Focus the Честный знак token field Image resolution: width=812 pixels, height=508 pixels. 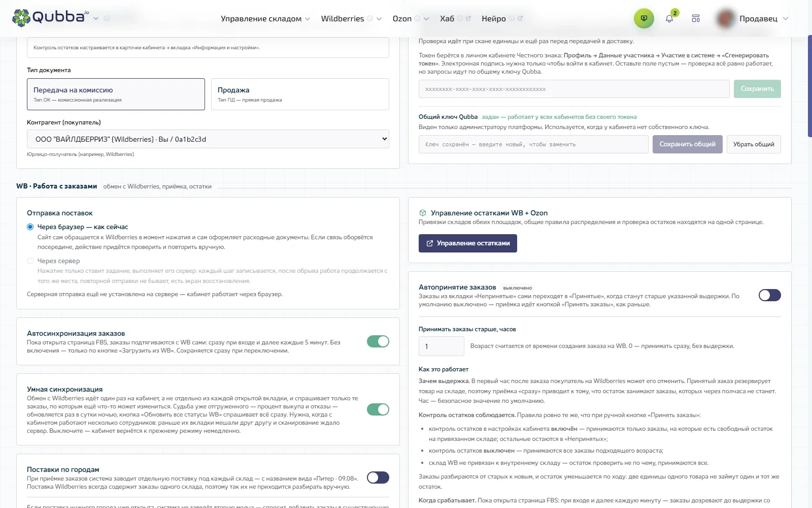(x=574, y=89)
